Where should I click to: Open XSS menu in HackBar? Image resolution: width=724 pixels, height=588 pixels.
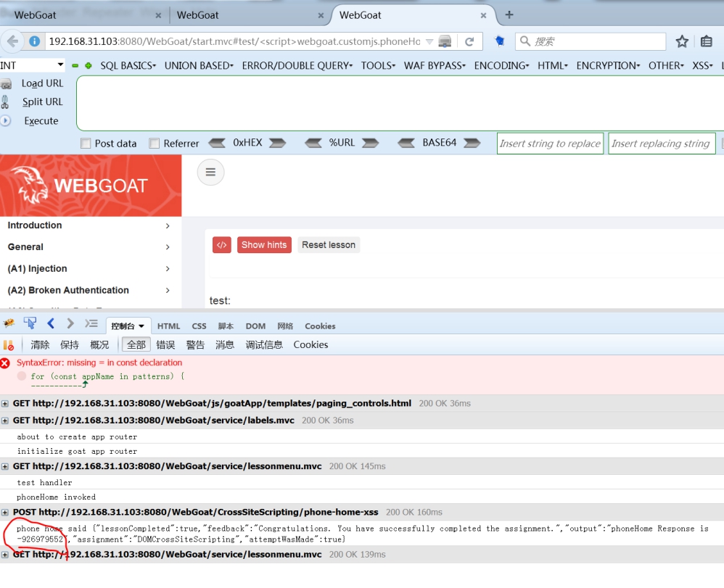pos(702,65)
